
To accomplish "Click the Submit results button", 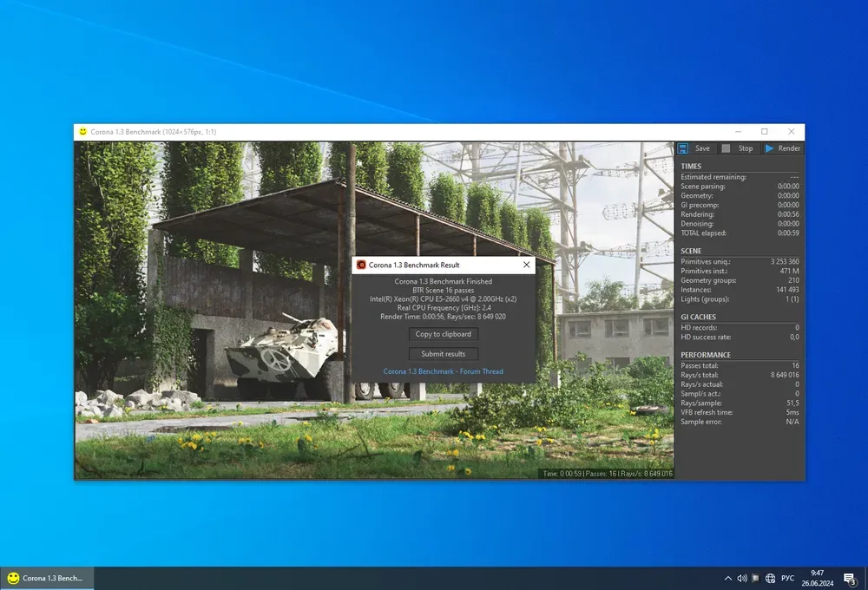I will pyautogui.click(x=444, y=353).
